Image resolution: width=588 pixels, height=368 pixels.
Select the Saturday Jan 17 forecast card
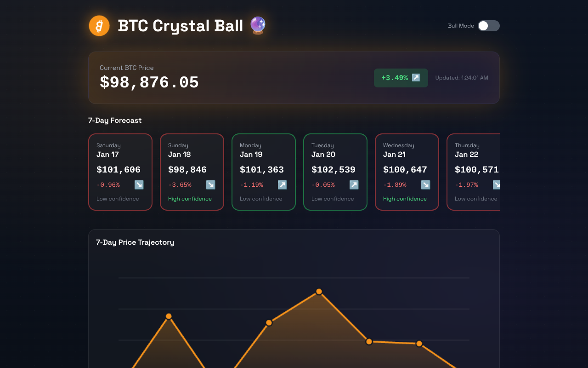120,172
